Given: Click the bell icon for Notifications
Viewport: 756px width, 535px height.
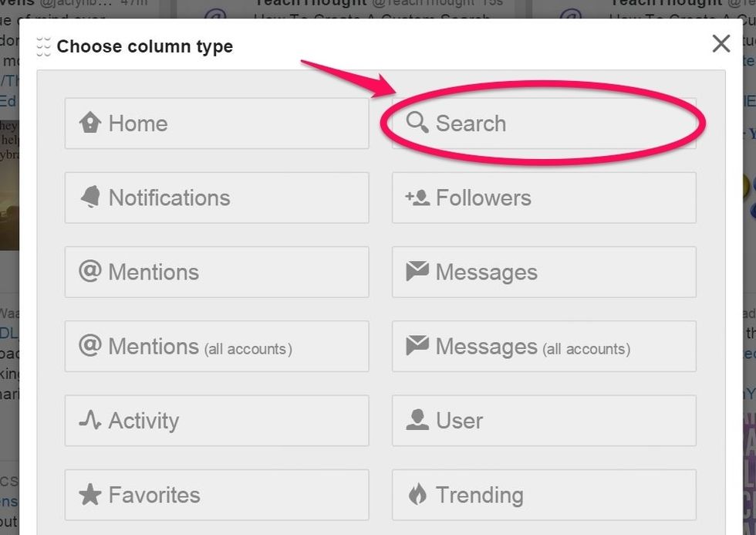Looking at the screenshot, I should (90, 198).
